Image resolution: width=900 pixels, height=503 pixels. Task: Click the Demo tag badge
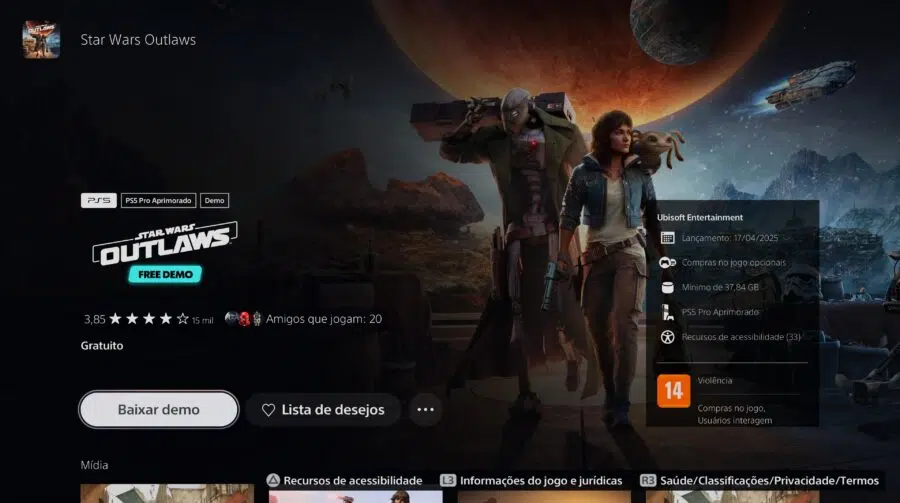214,200
